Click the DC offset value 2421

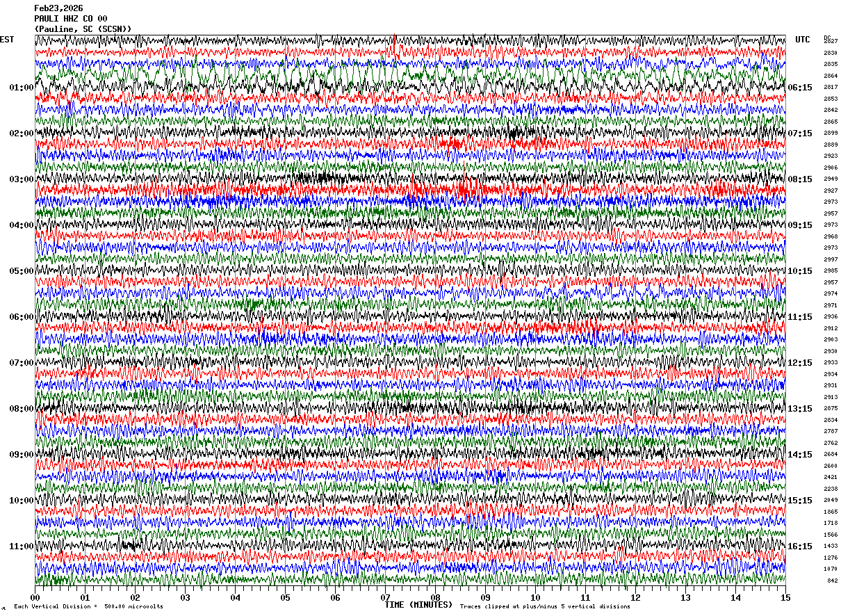[831, 477]
